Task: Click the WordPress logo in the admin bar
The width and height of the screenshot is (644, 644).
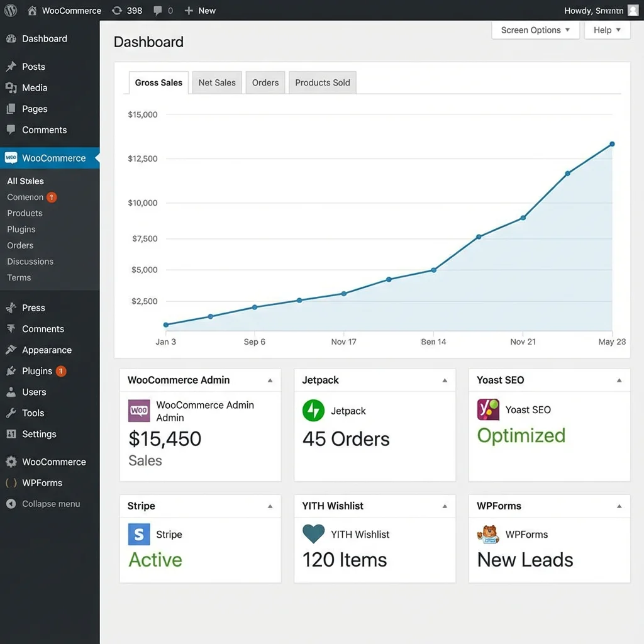Action: coord(9,10)
